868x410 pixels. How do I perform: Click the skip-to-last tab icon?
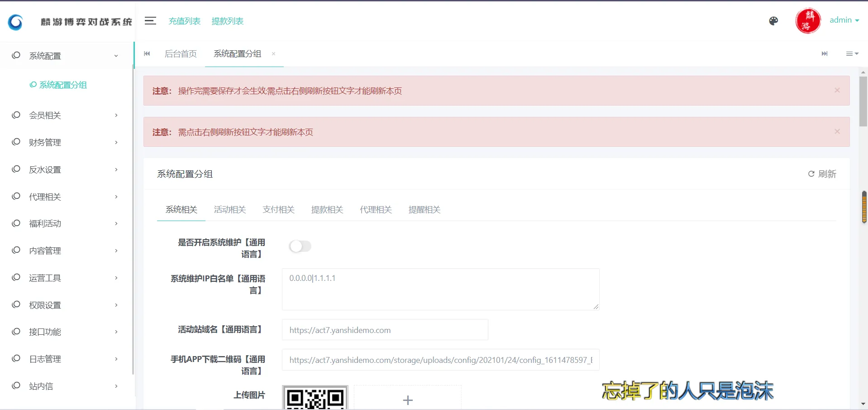825,53
